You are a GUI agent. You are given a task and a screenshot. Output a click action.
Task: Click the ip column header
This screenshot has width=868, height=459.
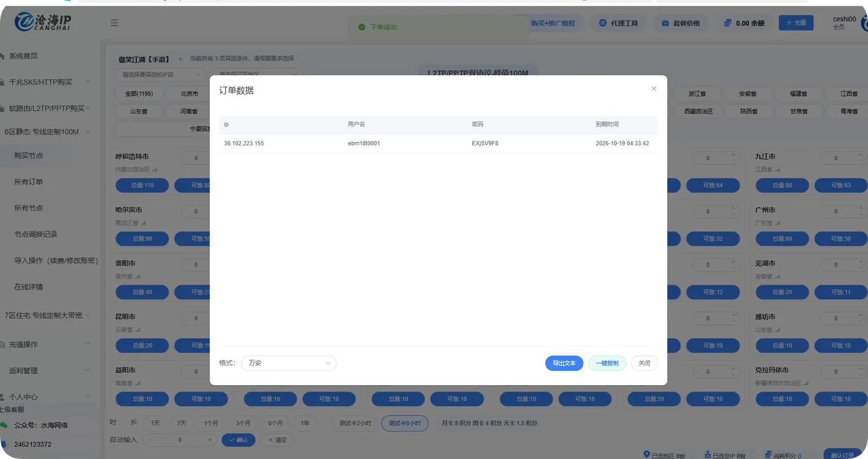point(226,125)
